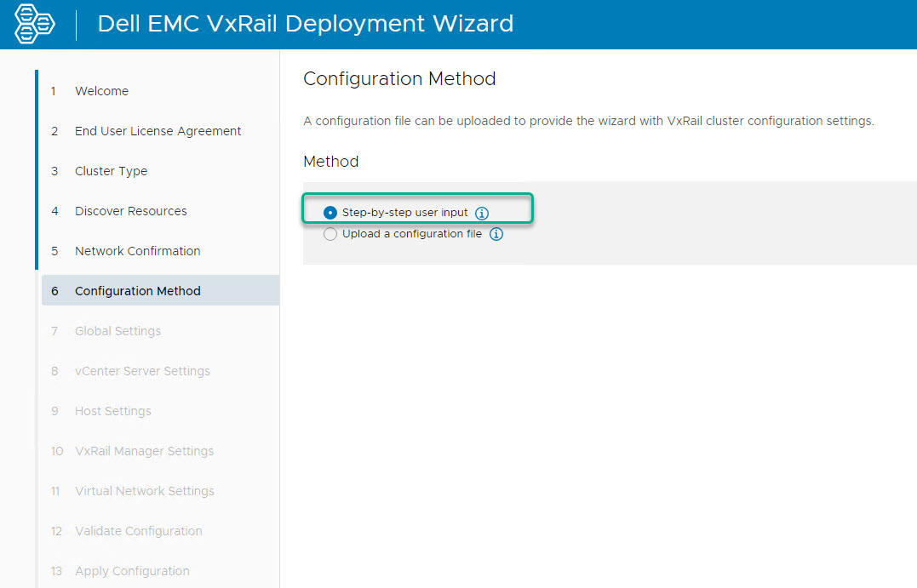Viewport: 917px width, 588px height.
Task: Click Global Settings step
Action: coord(117,331)
